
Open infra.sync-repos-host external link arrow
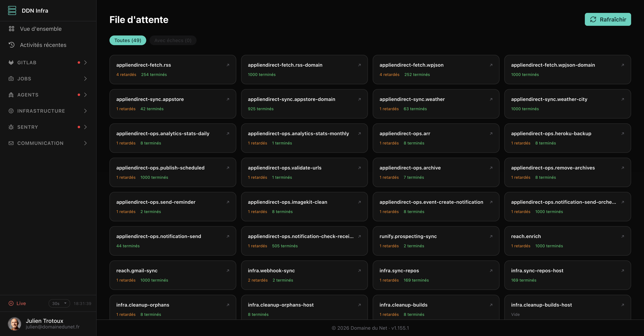pyautogui.click(x=623, y=271)
